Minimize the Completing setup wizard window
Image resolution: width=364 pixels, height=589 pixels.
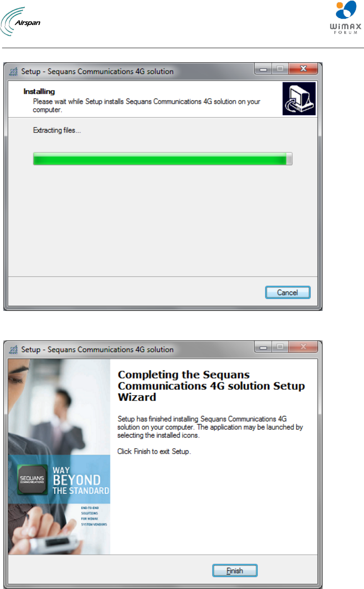tap(263, 347)
